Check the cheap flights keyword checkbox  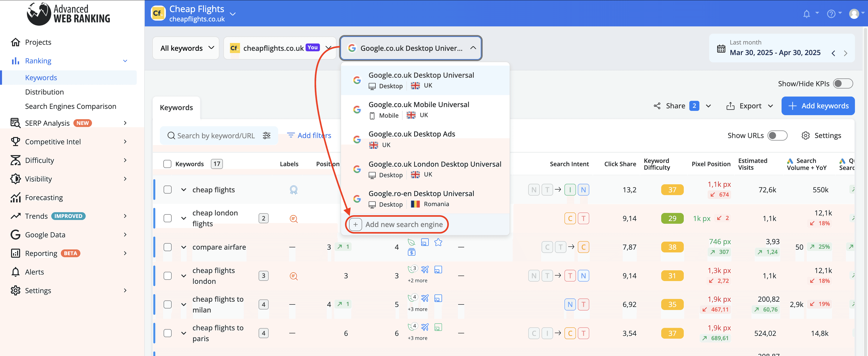coord(167,190)
